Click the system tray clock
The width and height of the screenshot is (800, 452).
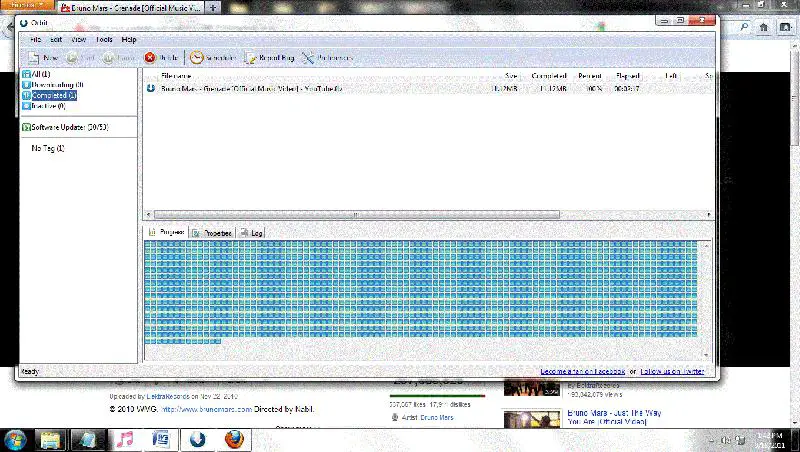tap(770, 440)
